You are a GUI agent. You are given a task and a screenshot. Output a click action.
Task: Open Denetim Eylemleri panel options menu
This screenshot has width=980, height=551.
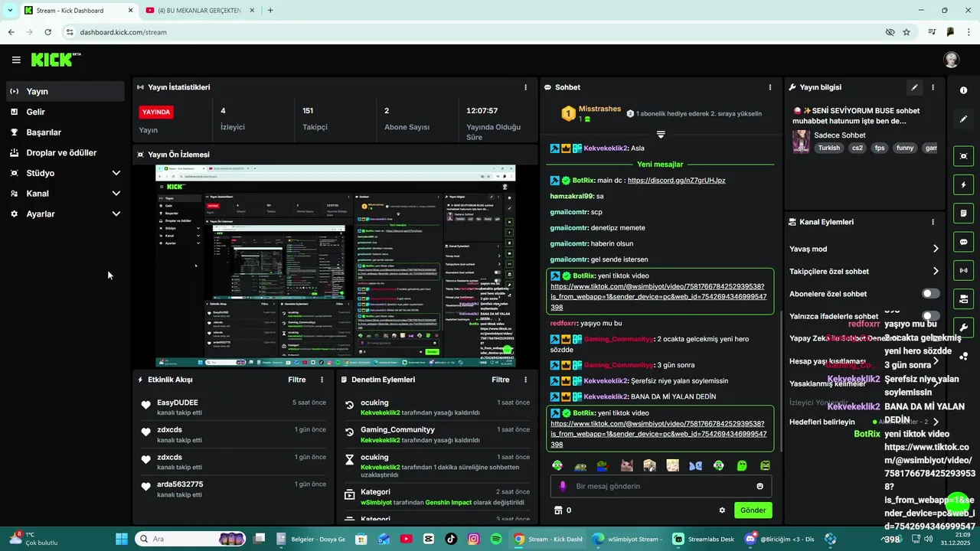click(x=525, y=380)
